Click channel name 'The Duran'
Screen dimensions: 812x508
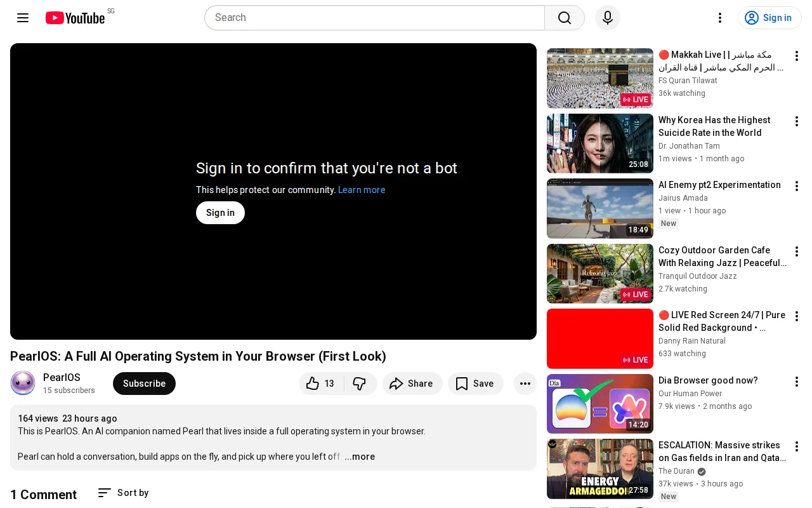[676, 471]
